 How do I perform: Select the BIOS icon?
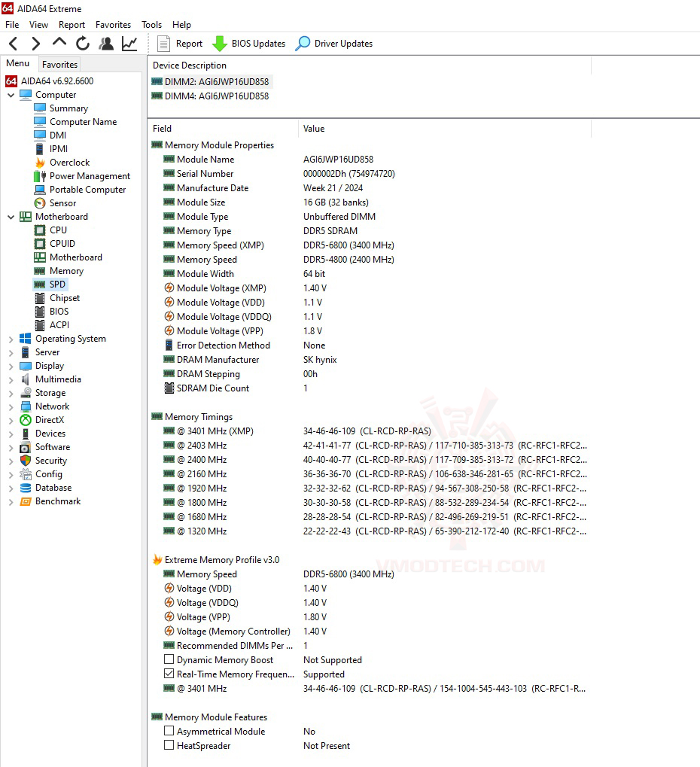click(40, 312)
